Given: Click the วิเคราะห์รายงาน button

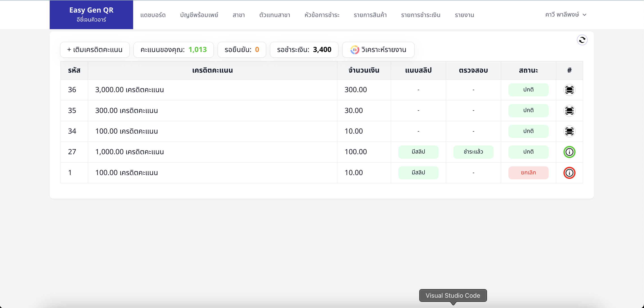Looking at the screenshot, I should point(384,50).
